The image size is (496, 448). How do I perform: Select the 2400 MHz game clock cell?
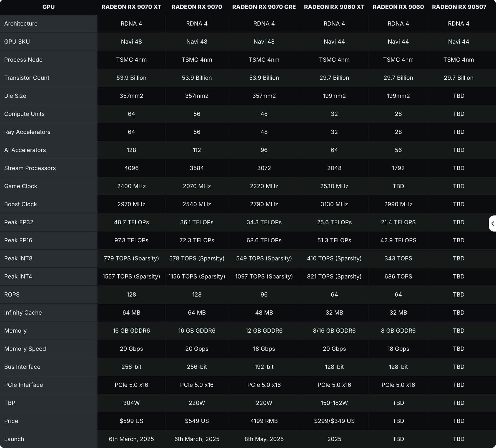coord(131,186)
